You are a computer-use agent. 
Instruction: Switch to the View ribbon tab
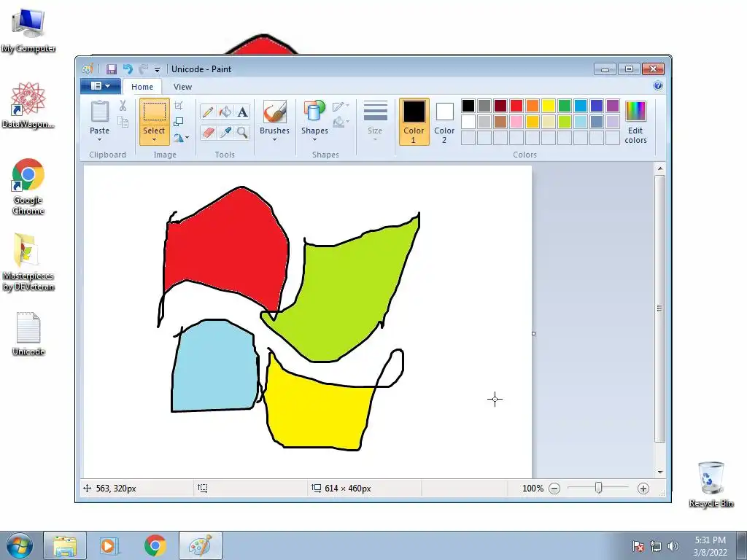pyautogui.click(x=182, y=87)
